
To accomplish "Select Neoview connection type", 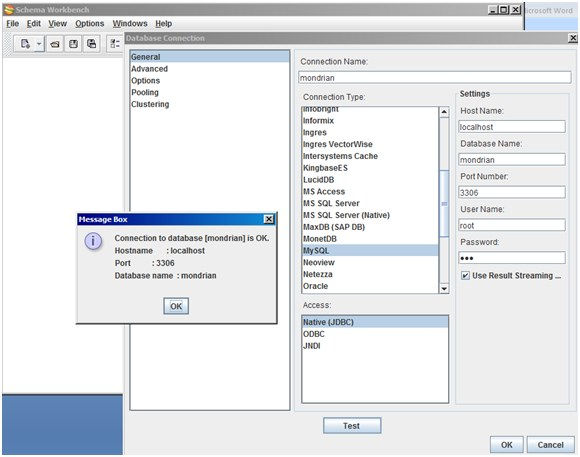I will (x=370, y=262).
